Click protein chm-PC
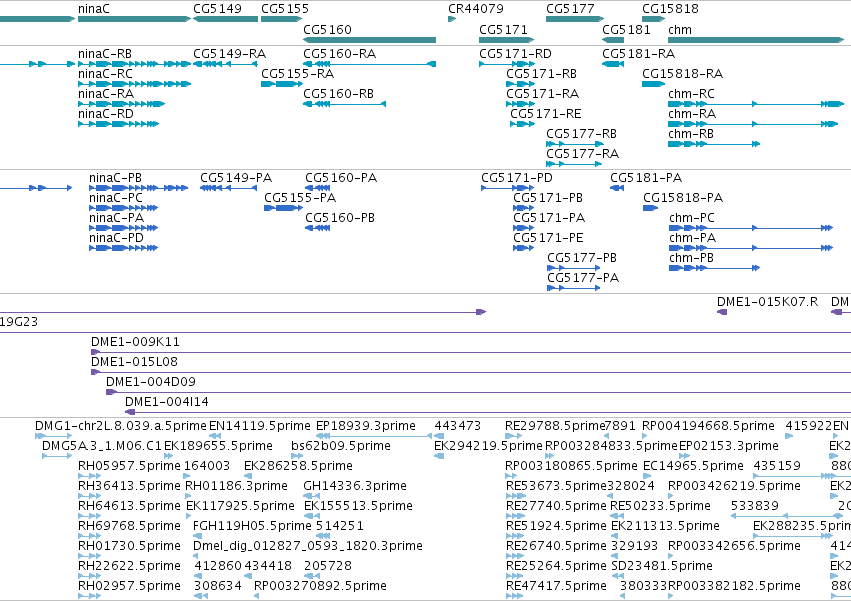Image resolution: width=851 pixels, height=601 pixels. click(x=751, y=228)
